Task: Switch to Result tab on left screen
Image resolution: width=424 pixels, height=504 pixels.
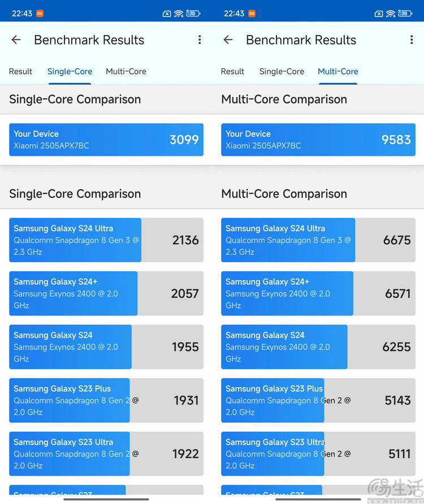Action: [x=20, y=71]
